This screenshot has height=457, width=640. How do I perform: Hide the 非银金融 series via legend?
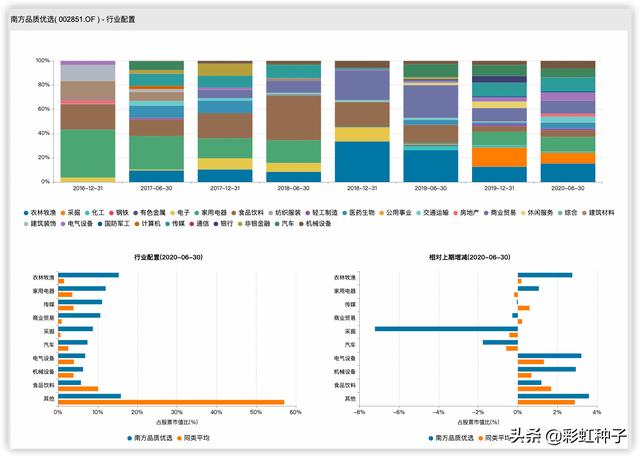click(254, 224)
